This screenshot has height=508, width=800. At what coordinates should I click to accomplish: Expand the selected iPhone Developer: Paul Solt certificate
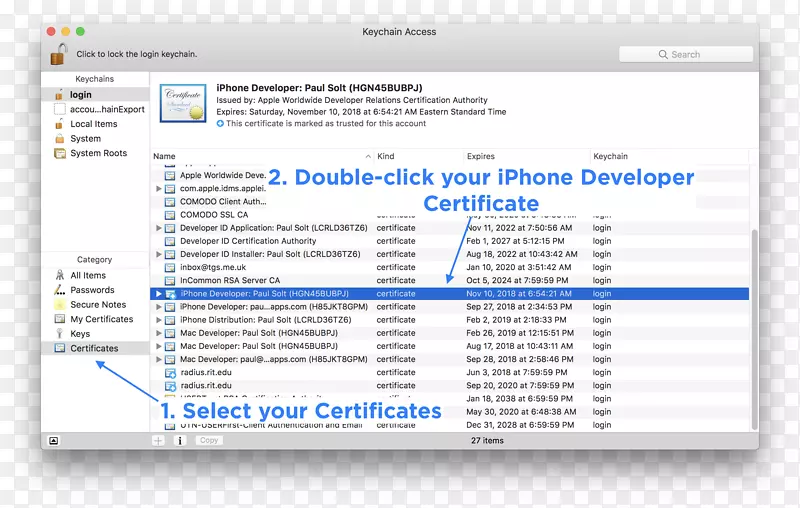click(x=158, y=294)
